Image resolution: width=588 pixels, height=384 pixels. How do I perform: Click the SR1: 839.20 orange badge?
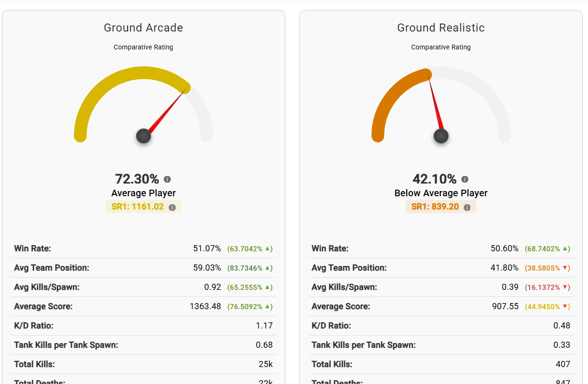pyautogui.click(x=435, y=207)
